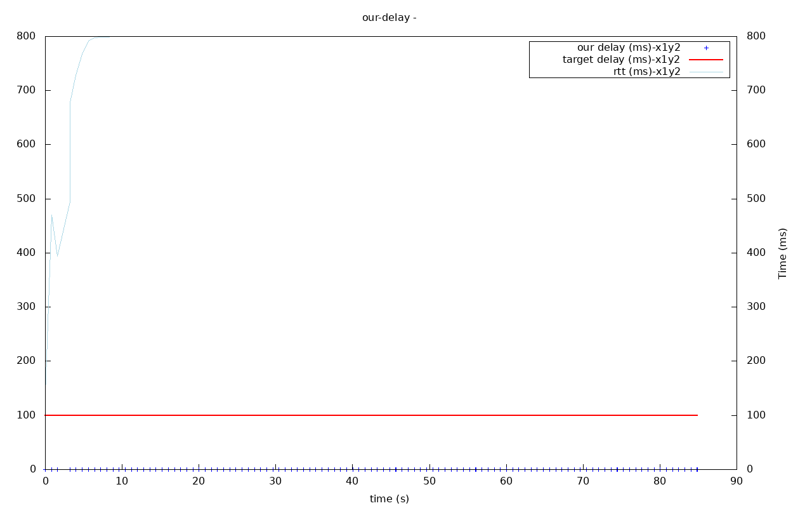
Task: Click the right y-axis tick label 200
Action: pos(756,361)
